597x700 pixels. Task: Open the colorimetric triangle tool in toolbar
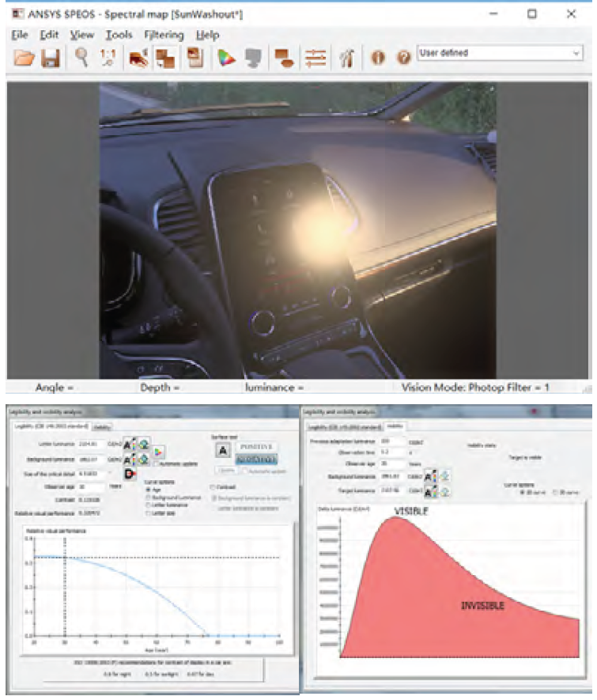coord(227,59)
